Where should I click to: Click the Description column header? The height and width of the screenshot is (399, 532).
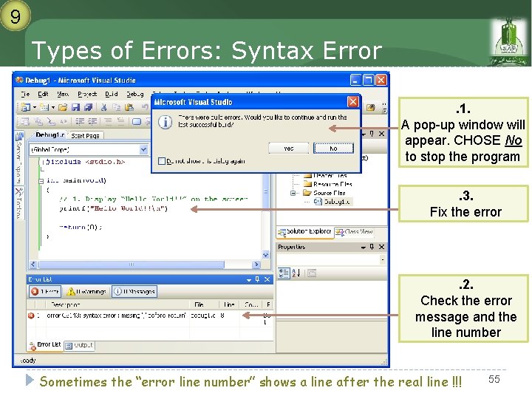117,304
